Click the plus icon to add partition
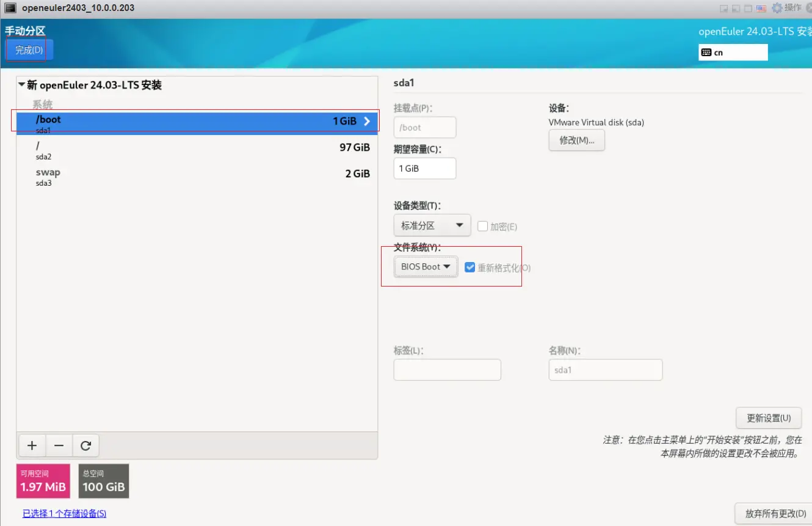 pyautogui.click(x=32, y=446)
